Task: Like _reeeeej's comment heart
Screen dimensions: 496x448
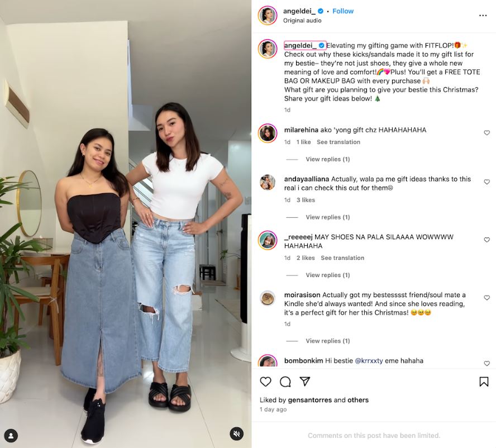Action: coord(487,240)
